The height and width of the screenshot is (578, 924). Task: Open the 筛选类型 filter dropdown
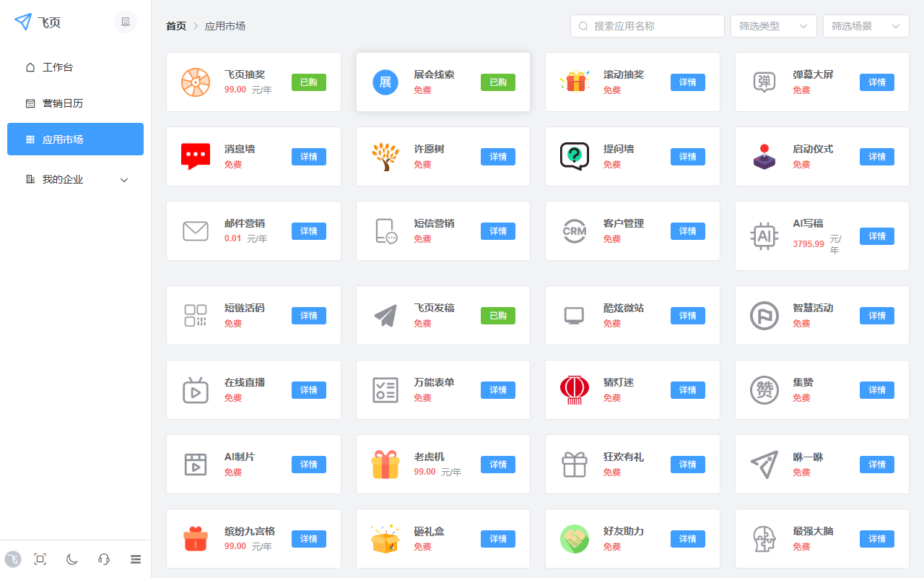[x=773, y=25]
